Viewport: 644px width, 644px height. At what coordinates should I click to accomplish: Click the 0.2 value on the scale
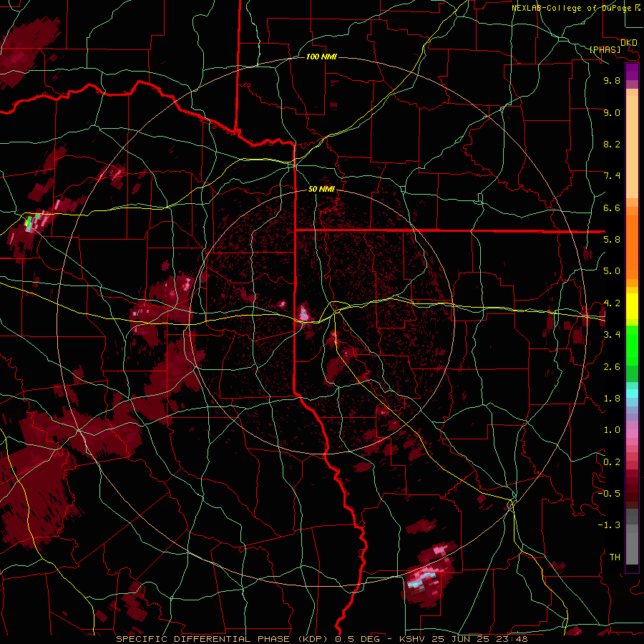coord(612,462)
